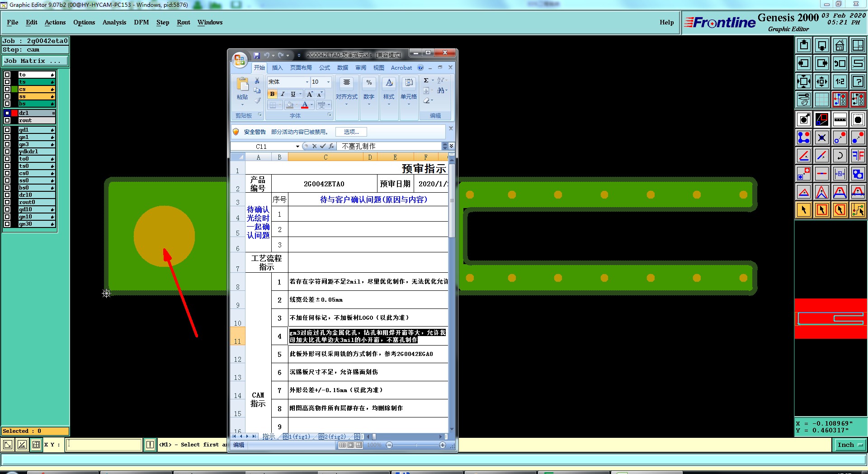Click the pan up arrow icon
Viewport: 868px width, 474px height.
point(803,45)
